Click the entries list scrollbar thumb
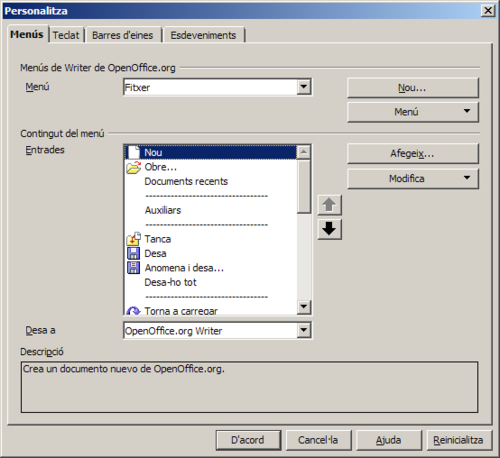The width and height of the screenshot is (500, 458). click(x=304, y=187)
